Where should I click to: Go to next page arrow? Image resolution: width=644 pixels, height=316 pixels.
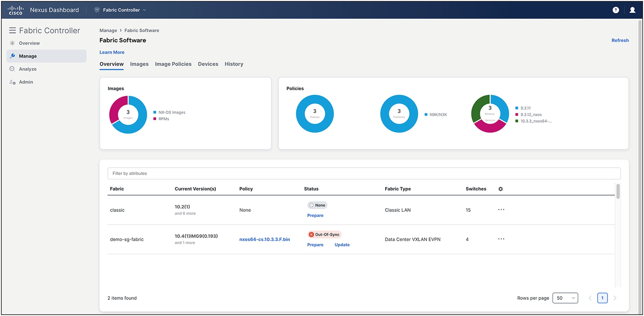point(615,298)
